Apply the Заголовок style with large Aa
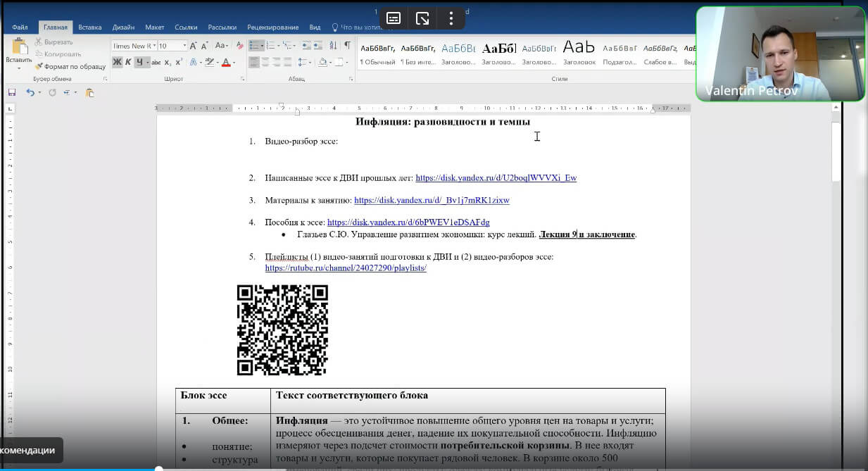This screenshot has width=868, height=471. [579, 54]
